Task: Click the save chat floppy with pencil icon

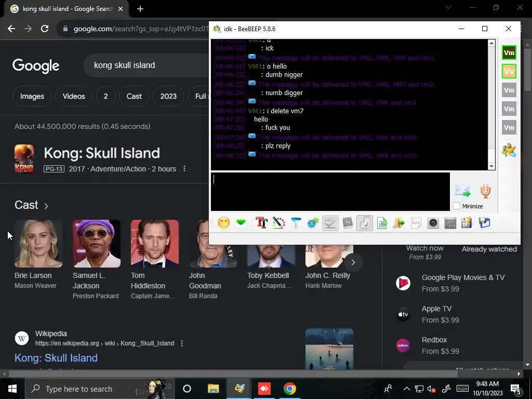Action: [x=467, y=223]
